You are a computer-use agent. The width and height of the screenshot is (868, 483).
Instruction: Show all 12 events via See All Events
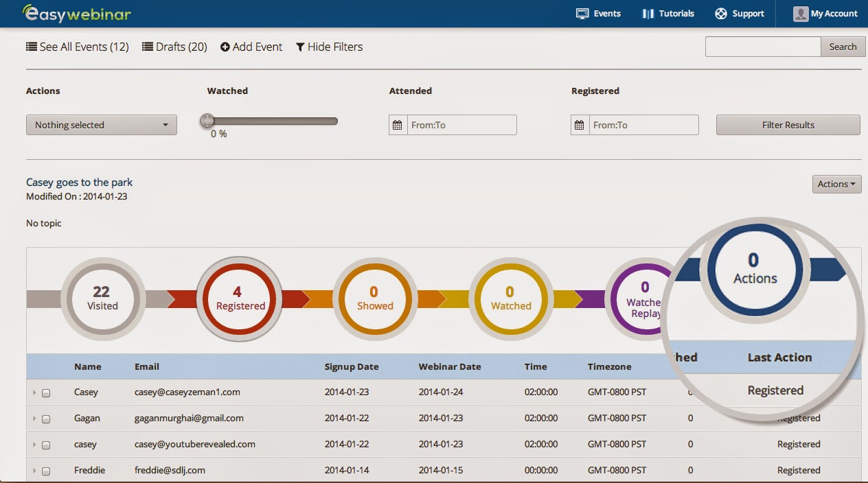point(78,47)
